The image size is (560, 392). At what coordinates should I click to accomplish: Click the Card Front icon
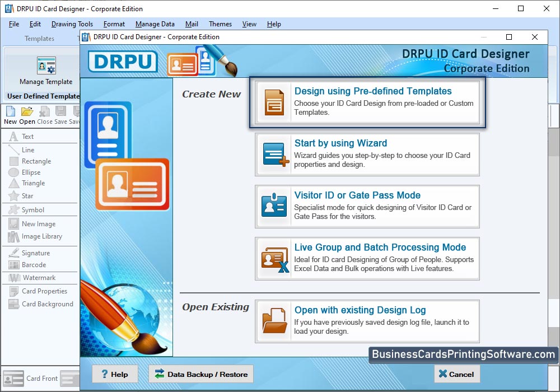click(13, 379)
